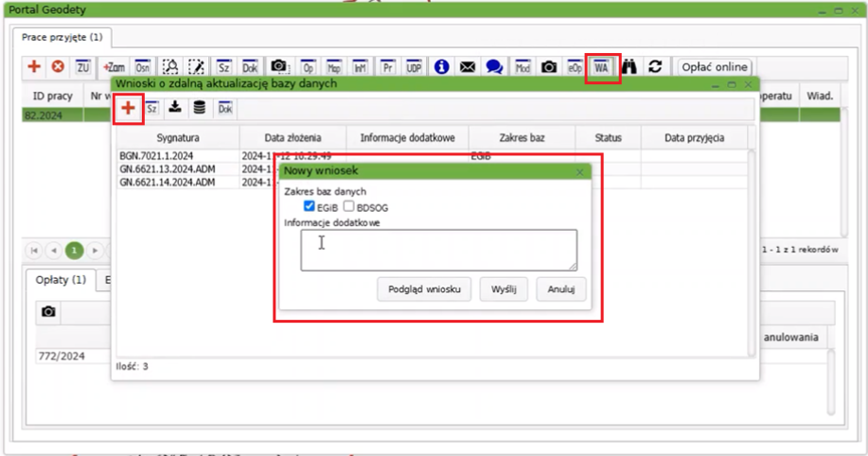Open the blue info icon
The image size is (868, 456).
tap(441, 67)
